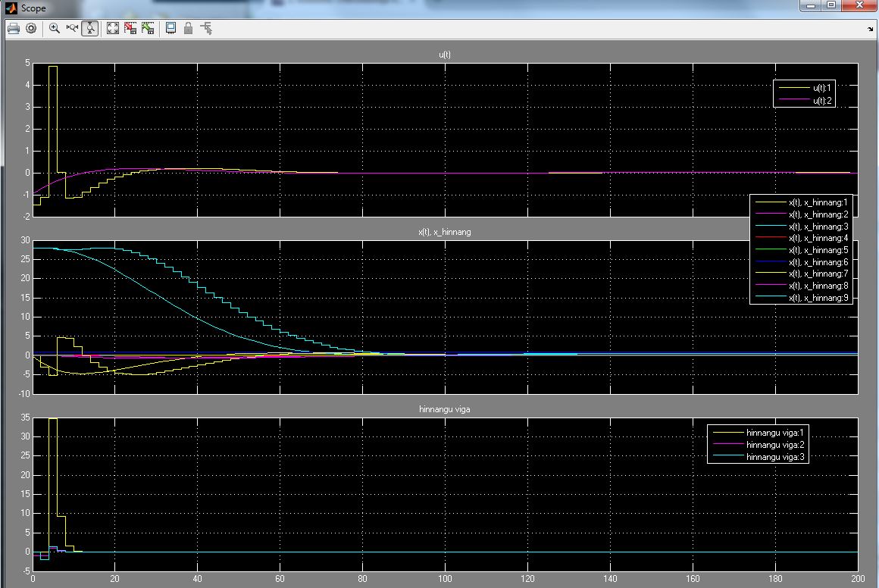Click the Scope window MATLAB icon
Screen dimensions: 879x588
point(11,8)
